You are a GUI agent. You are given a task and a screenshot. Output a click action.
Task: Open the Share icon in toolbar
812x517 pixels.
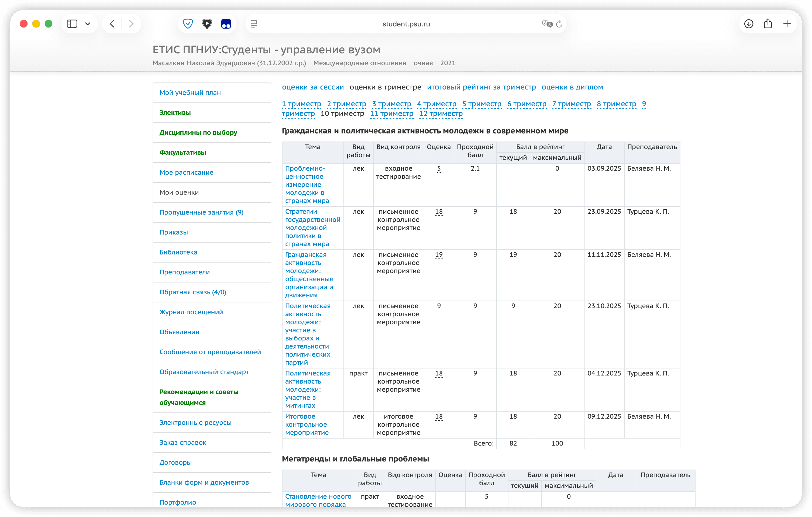(768, 24)
